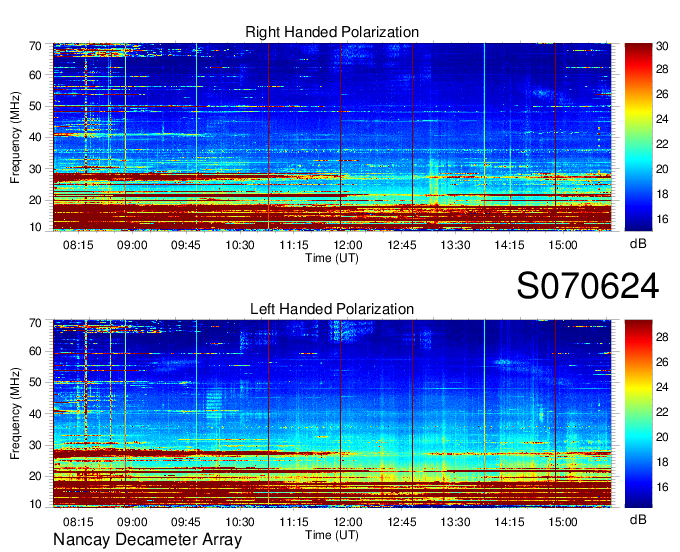Viewport: 680px width, 552px height.
Task: Click the "08:15" tick under right-handed plot
Action: pos(78,245)
